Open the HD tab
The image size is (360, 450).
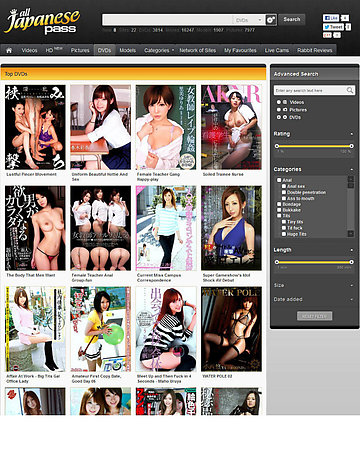tap(54, 50)
